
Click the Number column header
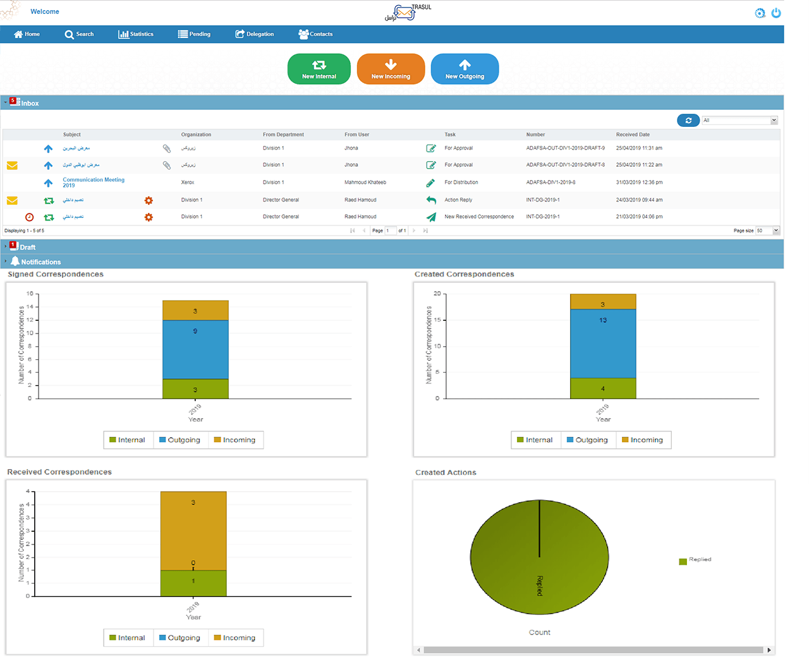click(x=535, y=135)
